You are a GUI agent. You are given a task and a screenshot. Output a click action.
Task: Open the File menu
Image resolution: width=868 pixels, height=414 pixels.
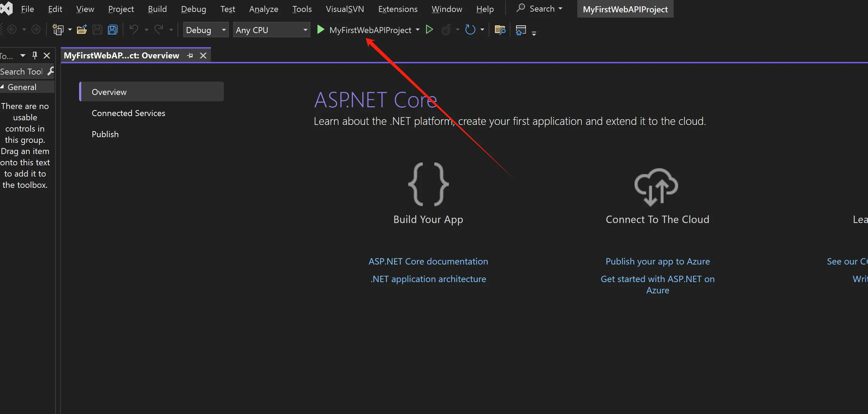tap(27, 9)
